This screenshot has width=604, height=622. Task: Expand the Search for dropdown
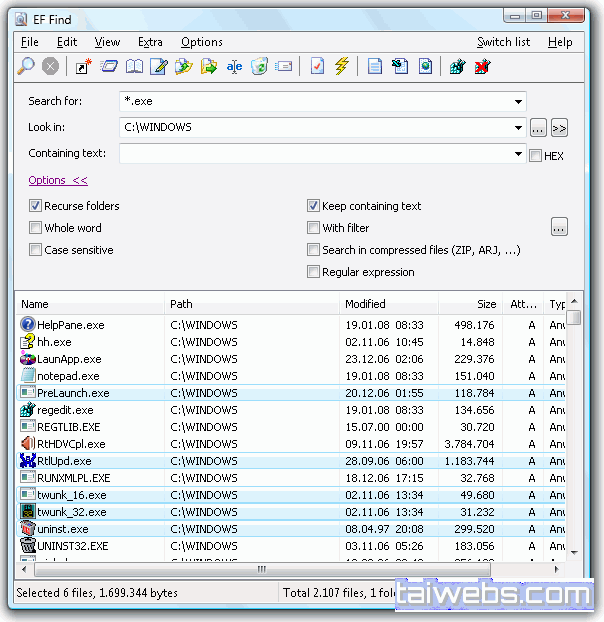pyautogui.click(x=518, y=101)
